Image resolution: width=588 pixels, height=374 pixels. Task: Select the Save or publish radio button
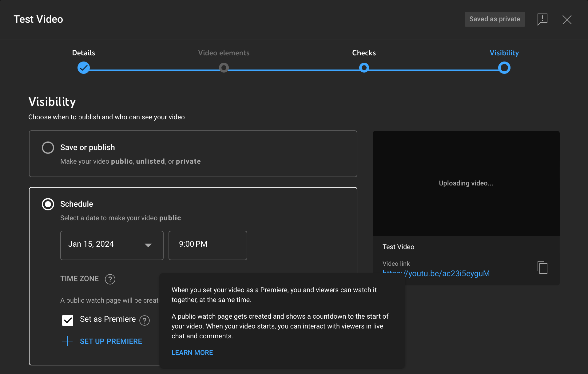click(48, 148)
